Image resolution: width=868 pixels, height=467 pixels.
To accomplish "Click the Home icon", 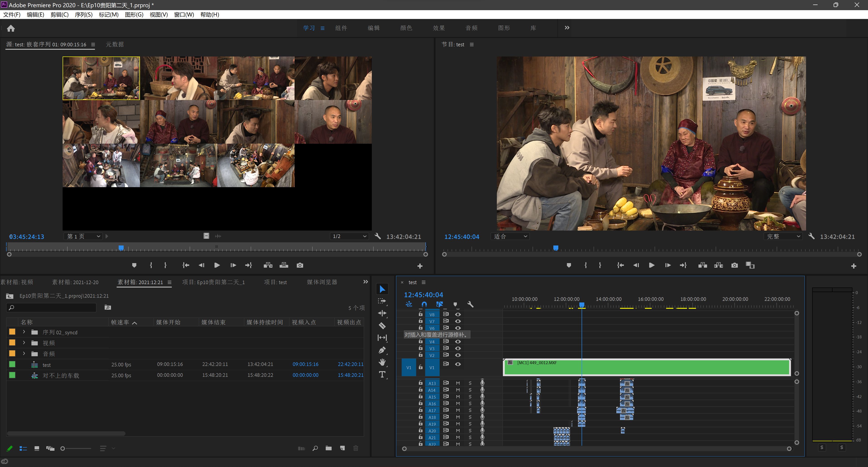I will (x=11, y=28).
